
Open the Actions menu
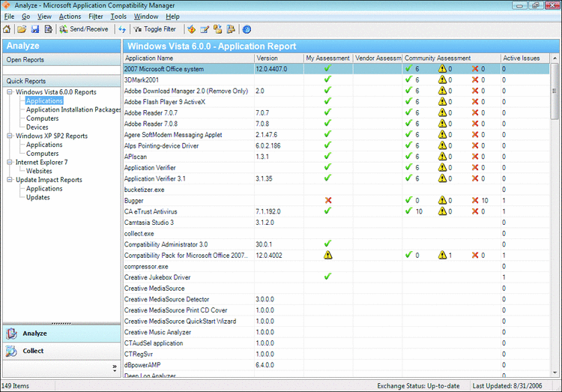70,16
